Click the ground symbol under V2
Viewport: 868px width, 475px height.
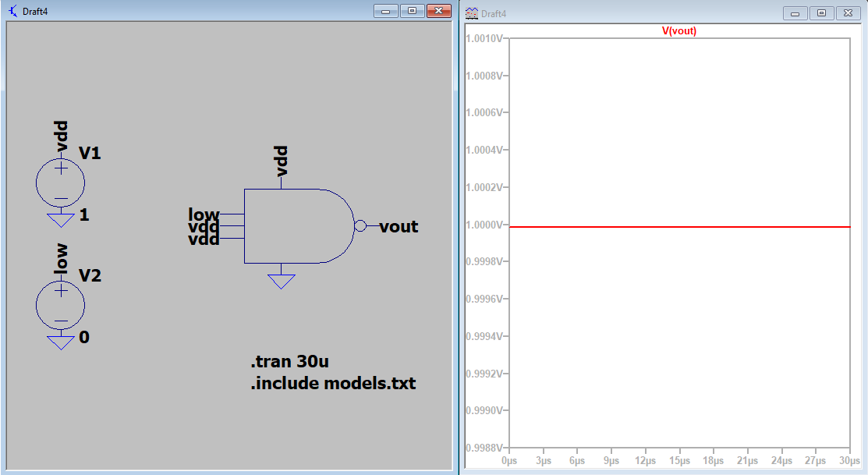pos(61,342)
